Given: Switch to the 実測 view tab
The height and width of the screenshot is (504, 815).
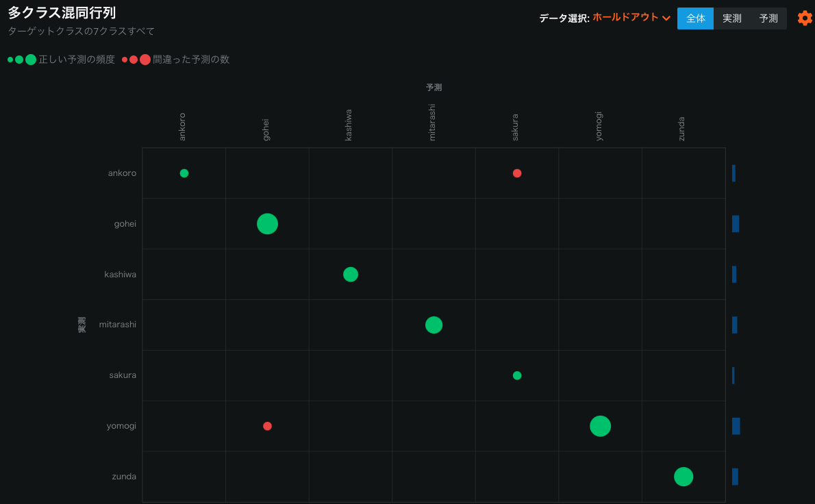Looking at the screenshot, I should (x=731, y=18).
